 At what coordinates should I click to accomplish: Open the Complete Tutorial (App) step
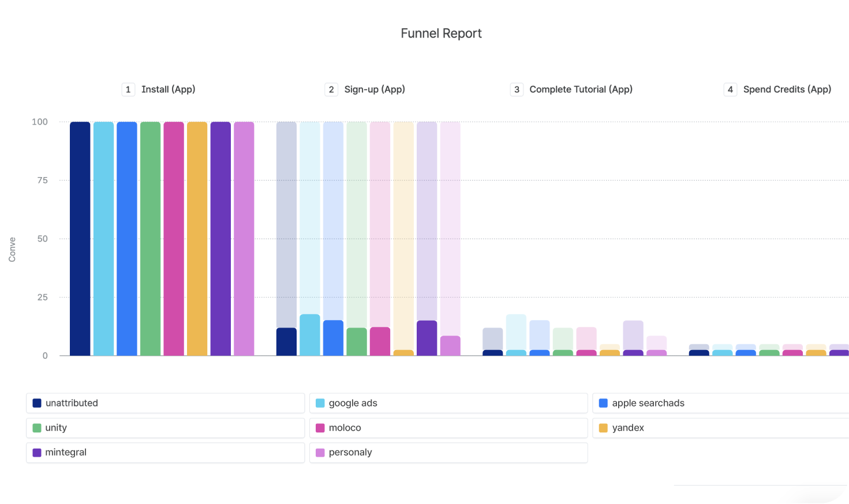click(581, 89)
